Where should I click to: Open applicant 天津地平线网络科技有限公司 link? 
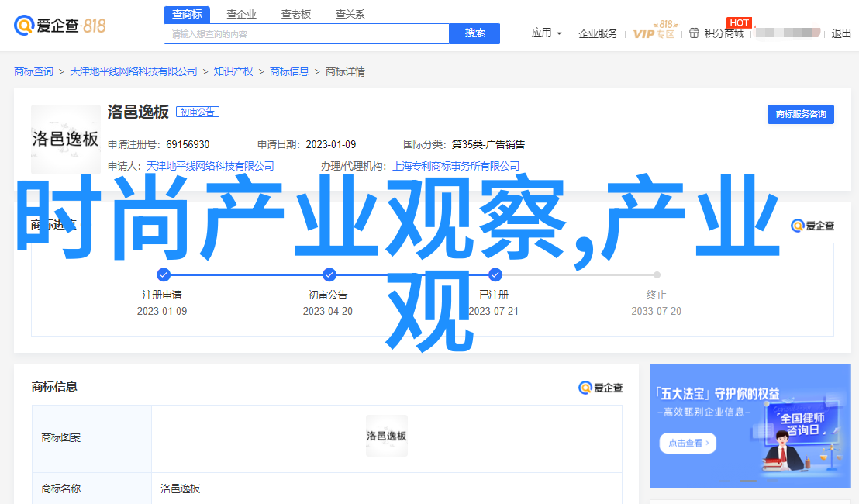pos(210,166)
